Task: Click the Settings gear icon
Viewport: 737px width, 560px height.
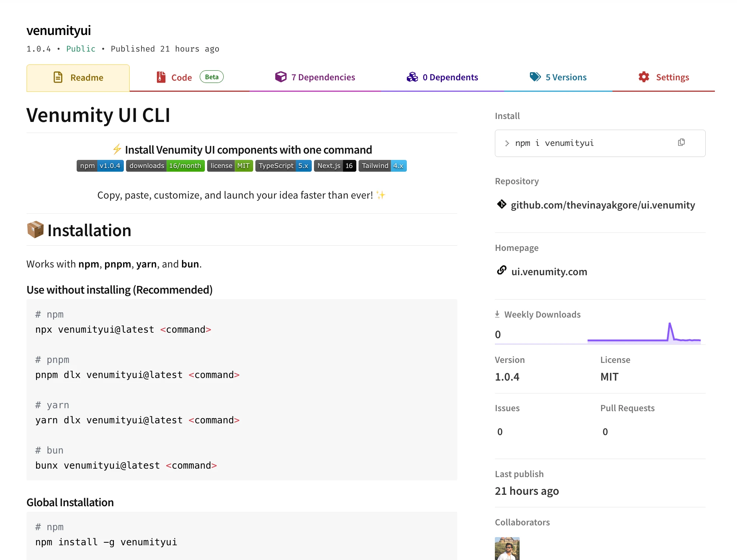Action: click(644, 77)
